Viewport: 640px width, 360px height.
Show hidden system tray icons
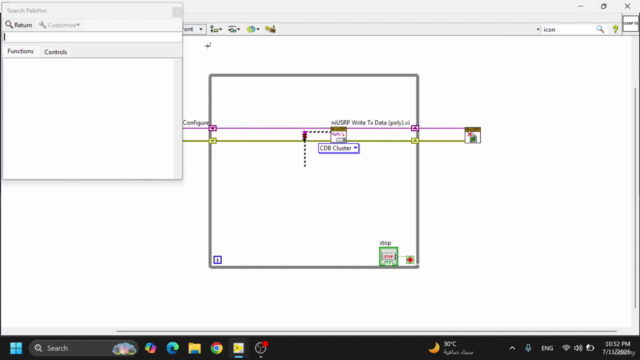(512, 348)
